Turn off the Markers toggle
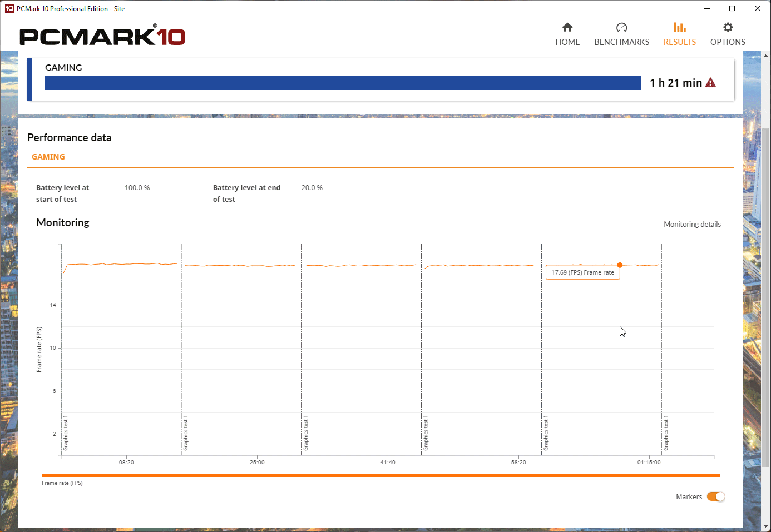 716,496
